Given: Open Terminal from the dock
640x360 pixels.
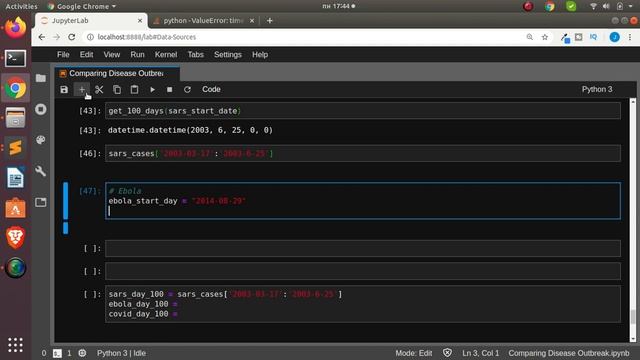Looking at the screenshot, I should click(x=16, y=58).
